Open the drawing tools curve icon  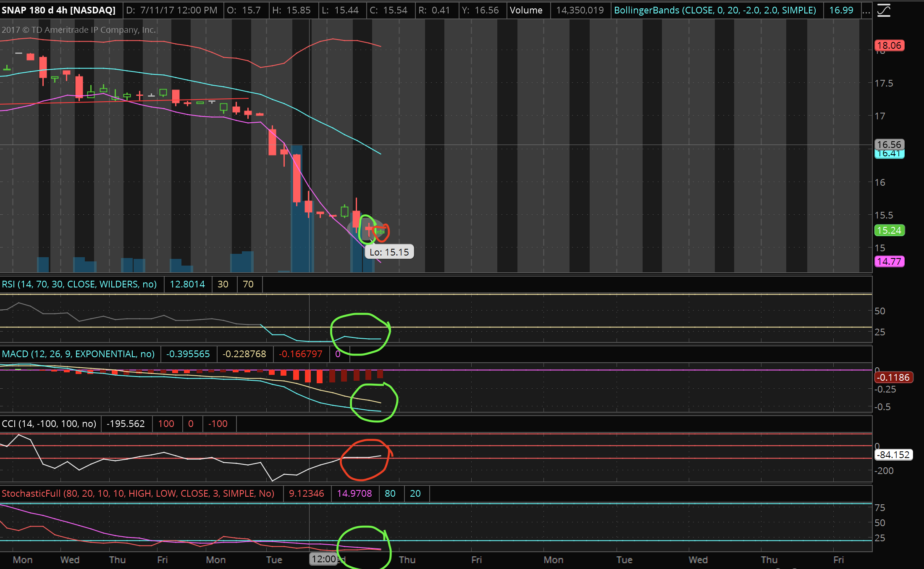click(884, 10)
